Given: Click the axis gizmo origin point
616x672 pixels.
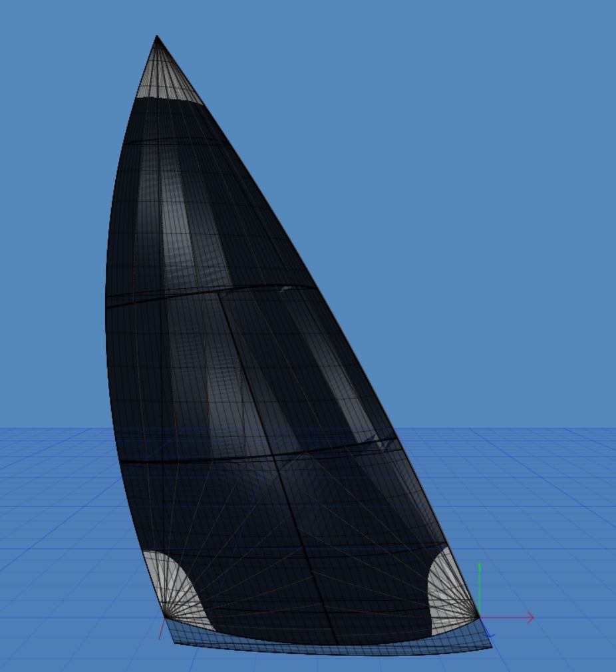Looking at the screenshot, I should pyautogui.click(x=479, y=617).
